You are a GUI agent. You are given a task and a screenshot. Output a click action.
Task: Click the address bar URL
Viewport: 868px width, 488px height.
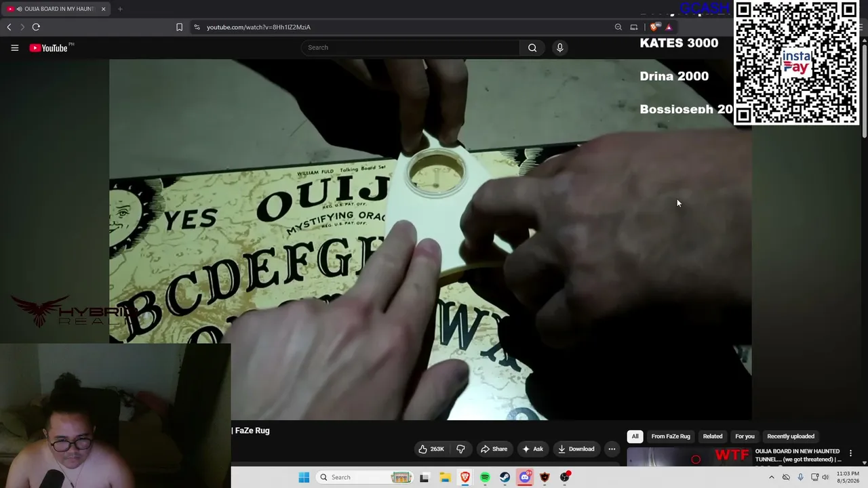258,27
